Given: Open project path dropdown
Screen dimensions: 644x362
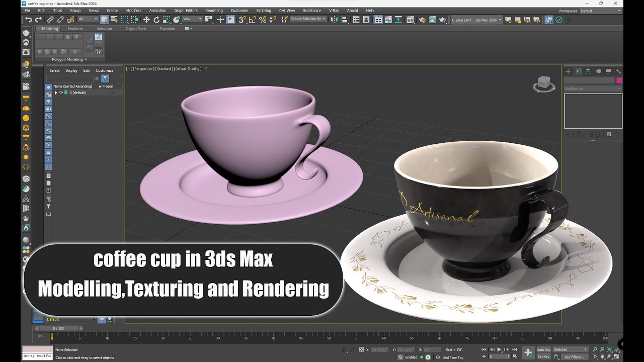Looking at the screenshot, I should 476,20.
